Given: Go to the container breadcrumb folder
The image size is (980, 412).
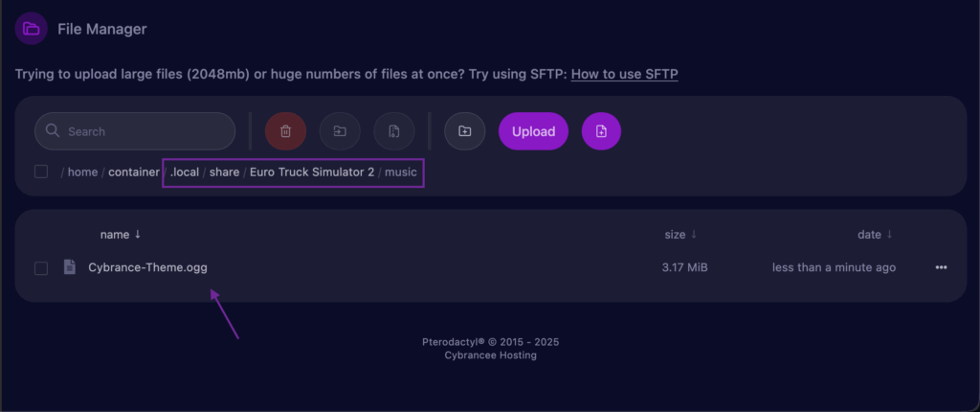Looking at the screenshot, I should point(133,172).
